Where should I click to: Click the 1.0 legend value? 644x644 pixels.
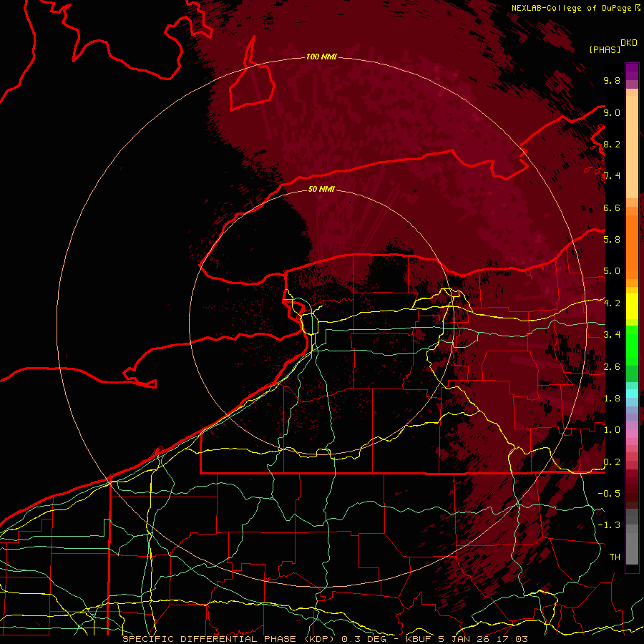tap(612, 429)
